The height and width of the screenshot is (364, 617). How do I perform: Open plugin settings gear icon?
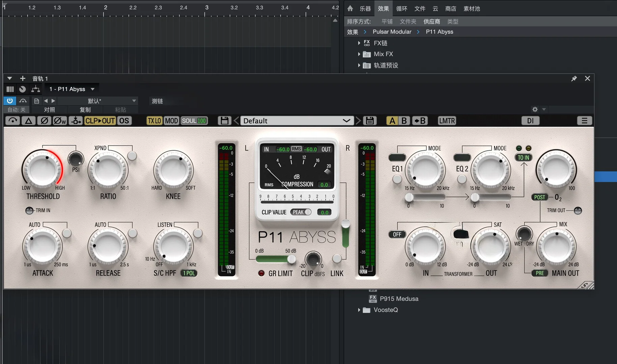pyautogui.click(x=535, y=110)
